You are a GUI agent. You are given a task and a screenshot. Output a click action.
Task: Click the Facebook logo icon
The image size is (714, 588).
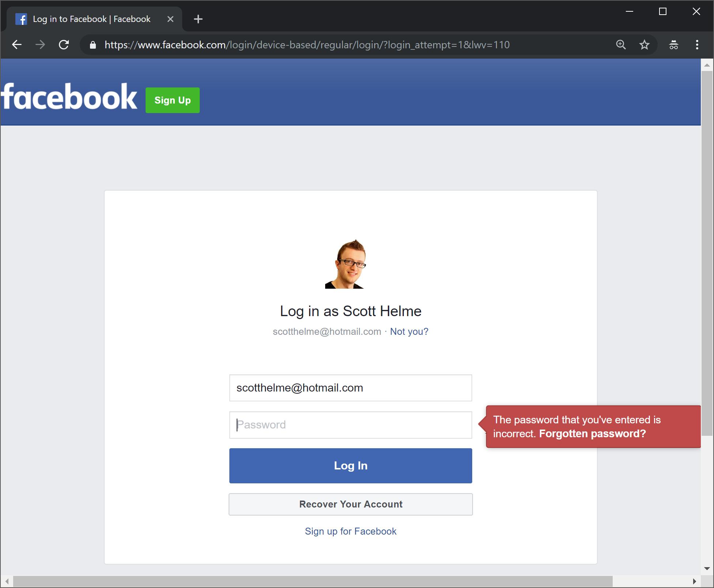pyautogui.click(x=21, y=18)
